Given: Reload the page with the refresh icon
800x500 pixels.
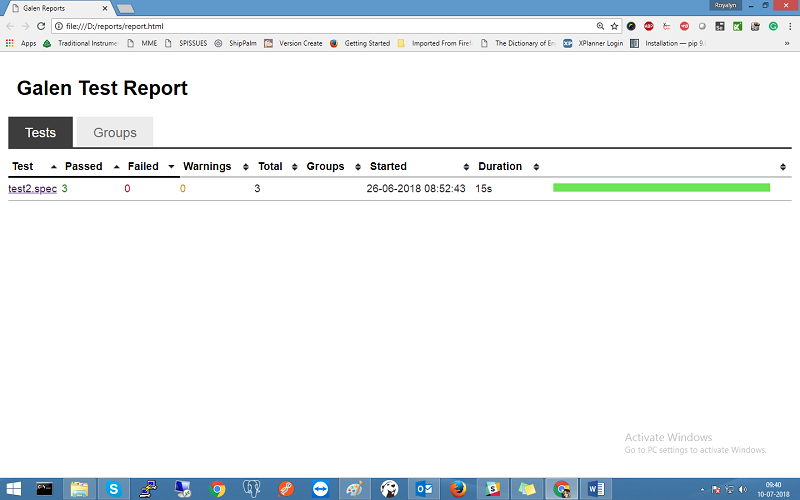Looking at the screenshot, I should click(x=42, y=26).
